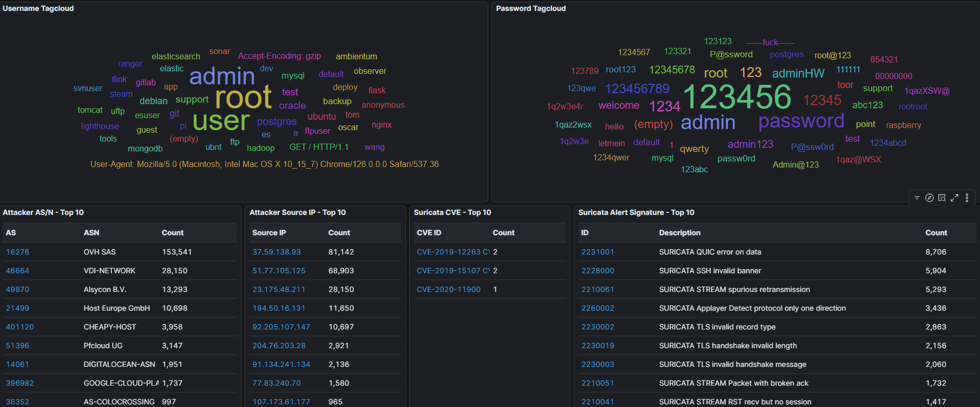Click the CVE ID column header
This screenshot has height=407, width=980.
(429, 233)
